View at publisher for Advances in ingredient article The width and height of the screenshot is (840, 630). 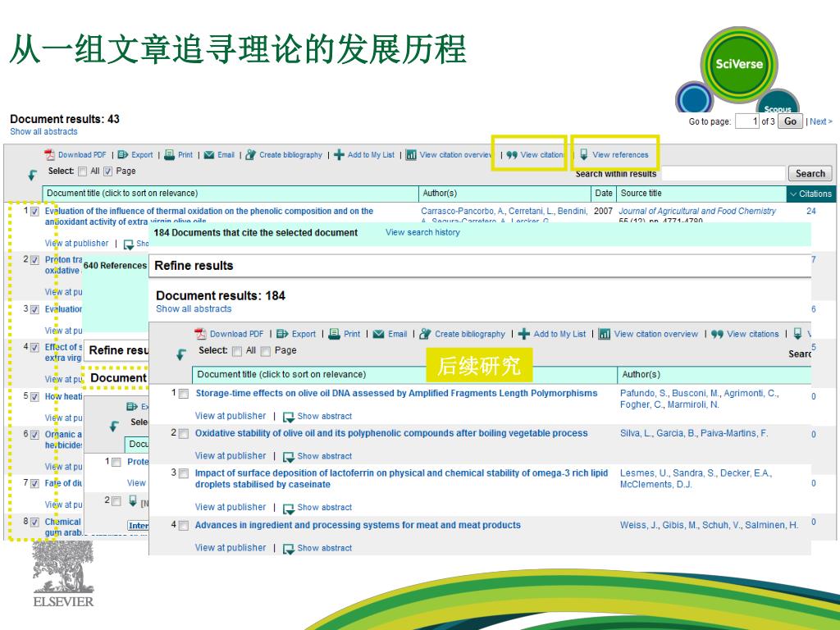tap(231, 548)
